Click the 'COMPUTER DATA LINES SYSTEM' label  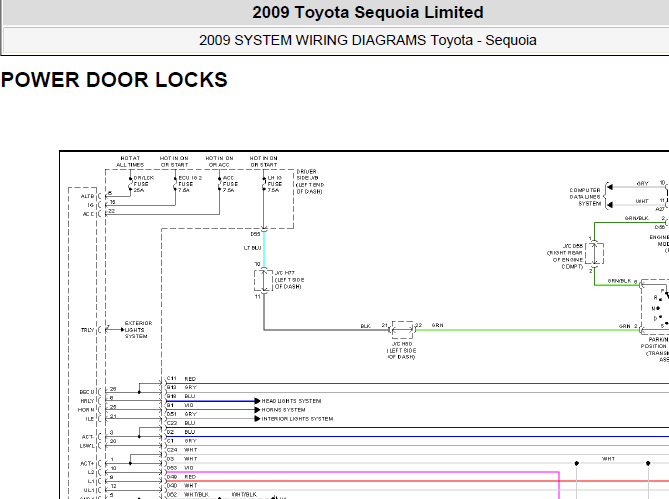point(585,197)
